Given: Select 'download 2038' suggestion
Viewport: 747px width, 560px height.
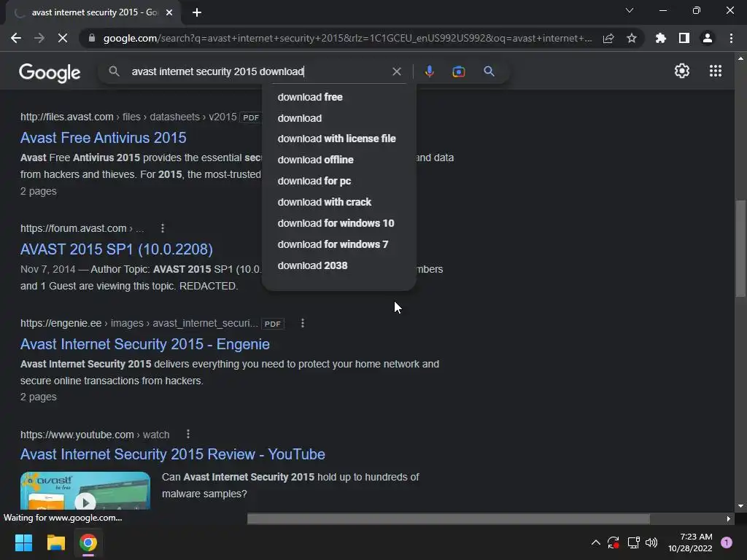Looking at the screenshot, I should (x=338, y=265).
